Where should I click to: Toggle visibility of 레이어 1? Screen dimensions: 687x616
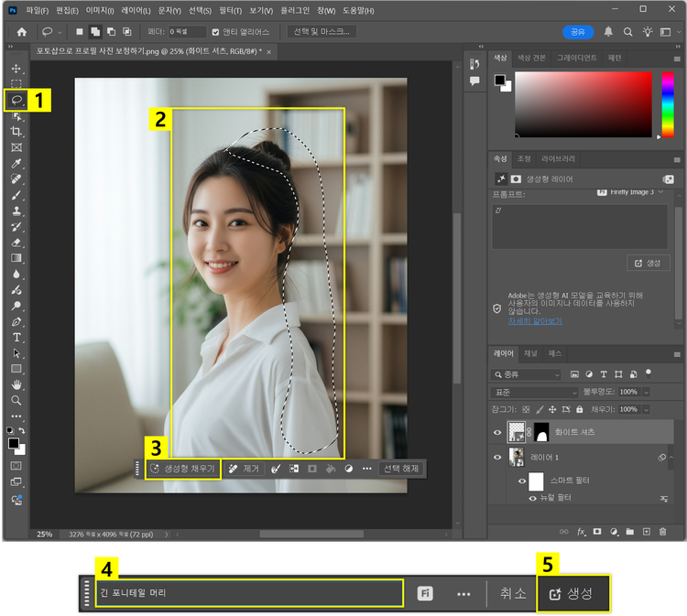(498, 457)
